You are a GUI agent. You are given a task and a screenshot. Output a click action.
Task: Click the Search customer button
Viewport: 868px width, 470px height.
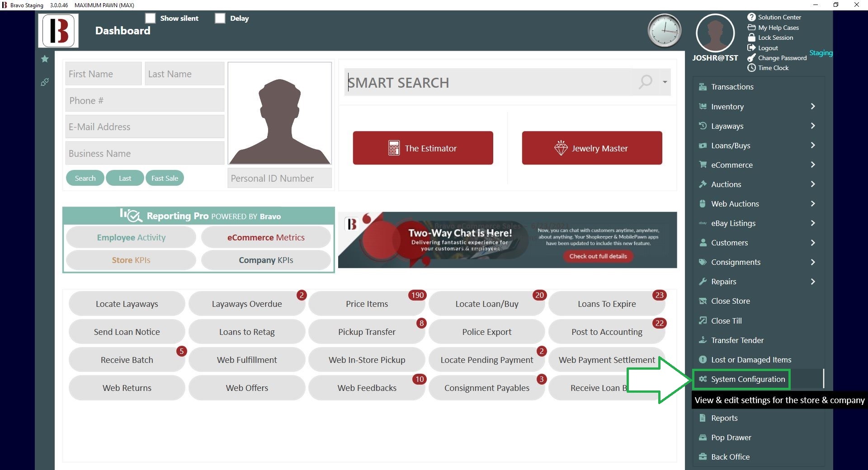(x=85, y=178)
